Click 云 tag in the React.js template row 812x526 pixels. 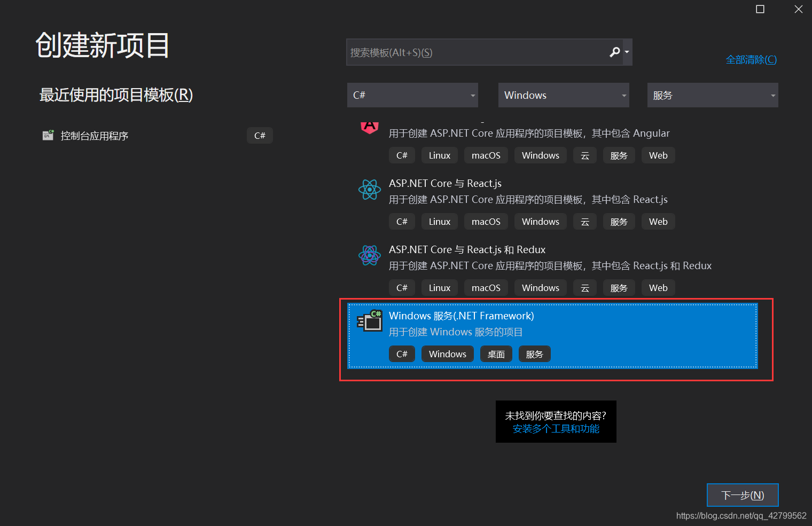(x=585, y=222)
